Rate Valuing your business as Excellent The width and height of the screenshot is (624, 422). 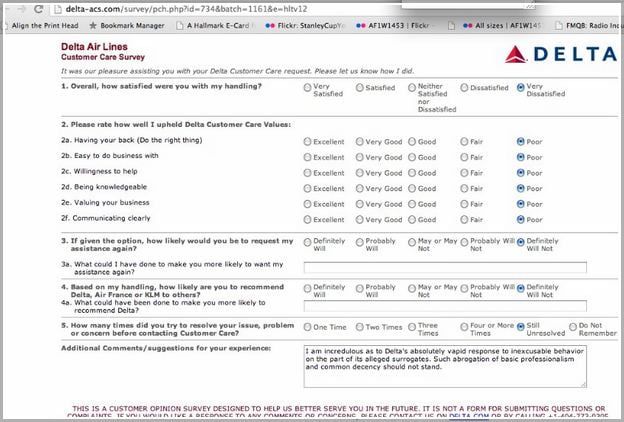(307, 204)
